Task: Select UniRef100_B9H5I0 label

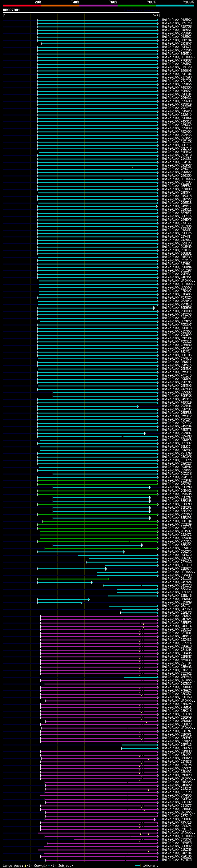Action: click(176, 54)
